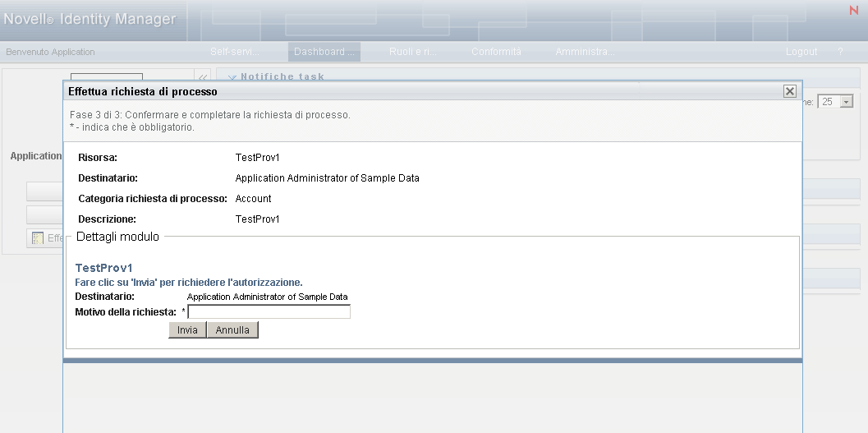Click the Benvenuto Application text
The width and height of the screenshot is (868, 433).
(50, 52)
